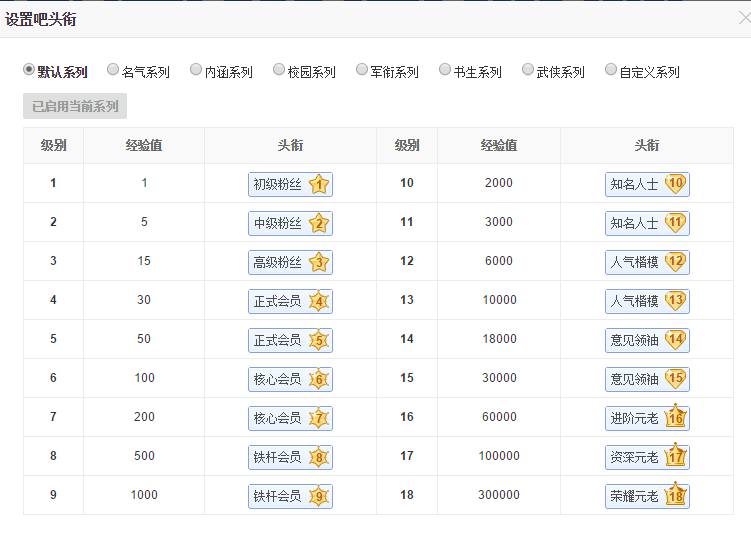Close the 设置吧头衔 dialog
The width and height of the screenshot is (751, 536).
(742, 18)
